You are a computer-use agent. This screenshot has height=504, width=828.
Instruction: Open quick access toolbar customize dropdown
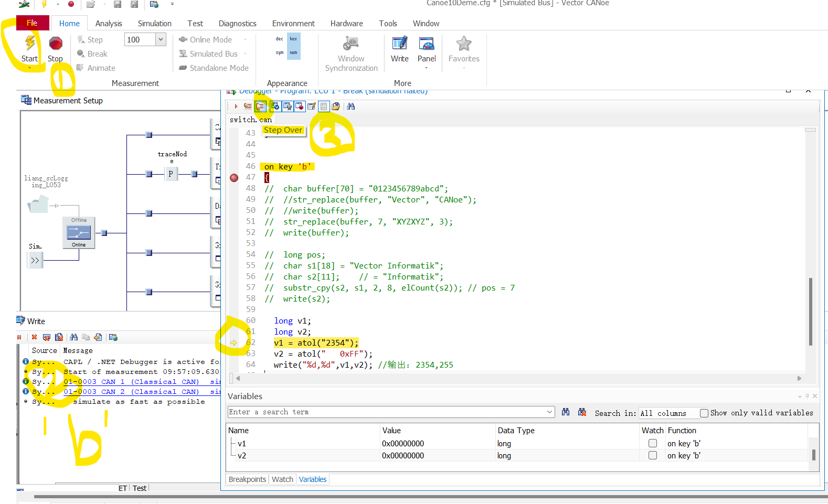(172, 4)
